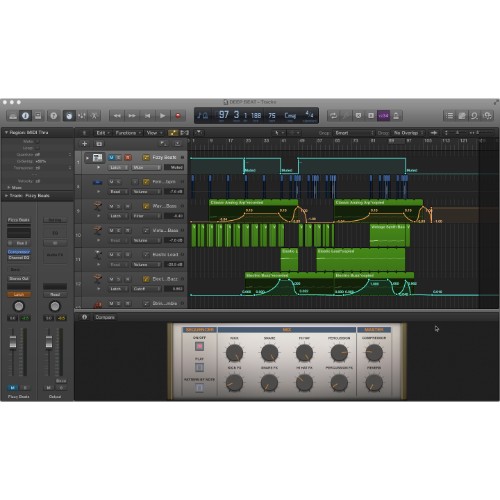
Task: Click Fizzy Beats channel volume fader
Action: point(13,342)
